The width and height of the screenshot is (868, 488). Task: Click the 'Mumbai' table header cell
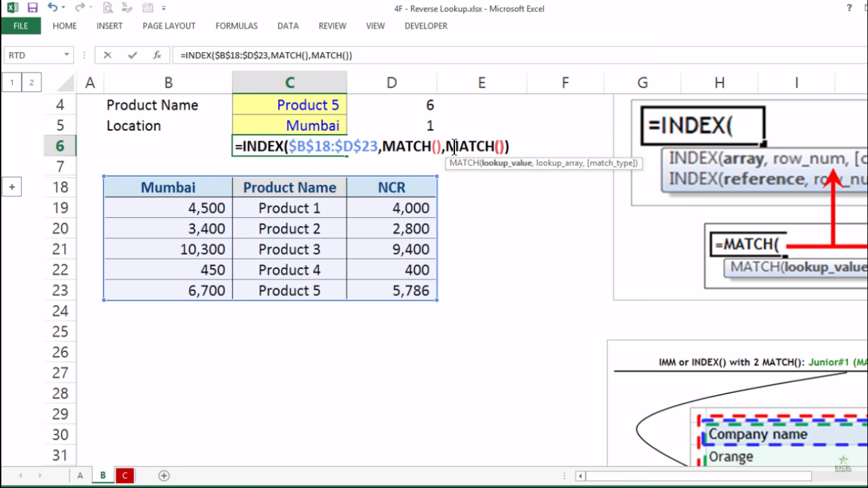pyautogui.click(x=168, y=187)
